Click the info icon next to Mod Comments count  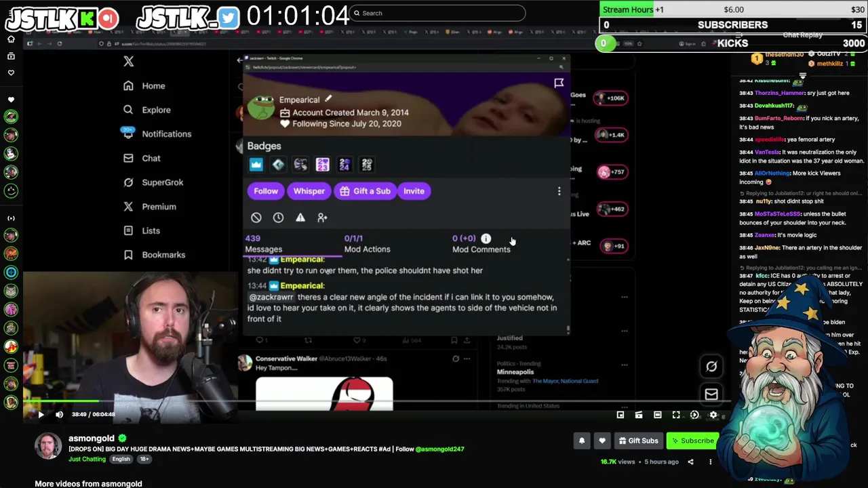486,239
